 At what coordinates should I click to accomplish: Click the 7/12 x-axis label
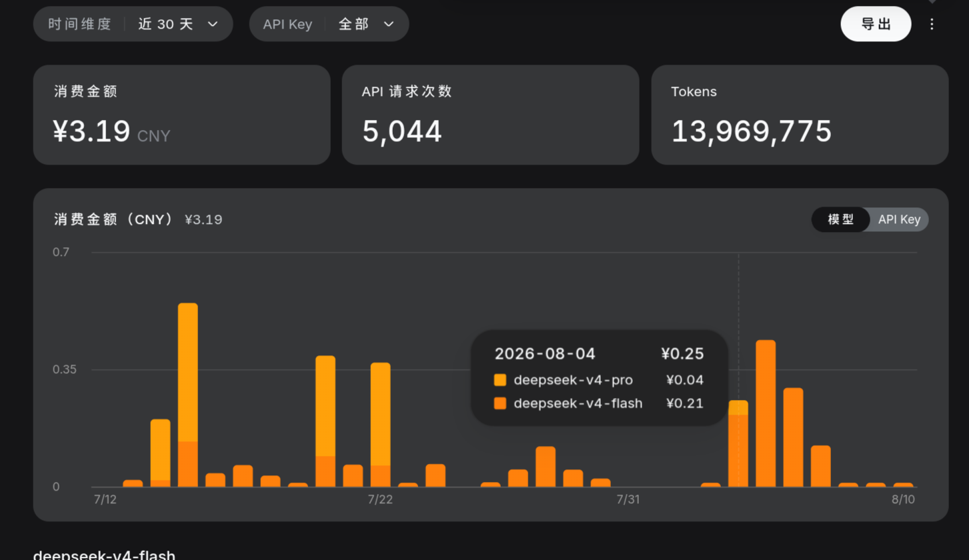(105, 500)
